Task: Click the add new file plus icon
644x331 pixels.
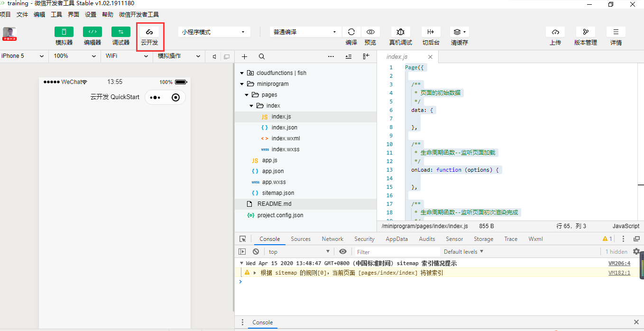Action: tap(245, 56)
